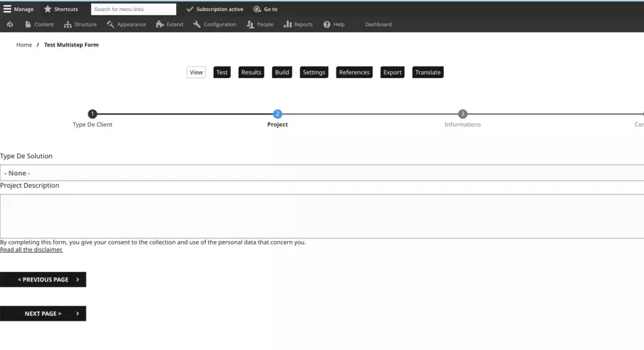The width and height of the screenshot is (644, 350).
Task: Click the Project Description field label
Action: click(29, 185)
